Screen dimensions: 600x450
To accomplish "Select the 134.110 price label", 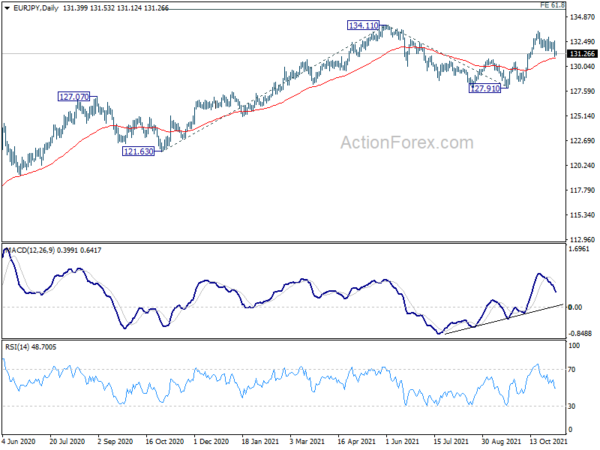I will pos(364,26).
